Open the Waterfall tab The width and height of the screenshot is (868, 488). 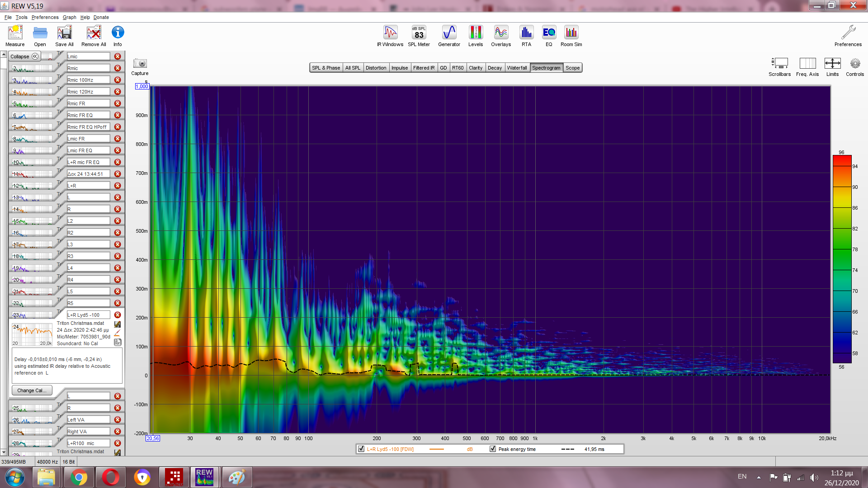pos(517,68)
